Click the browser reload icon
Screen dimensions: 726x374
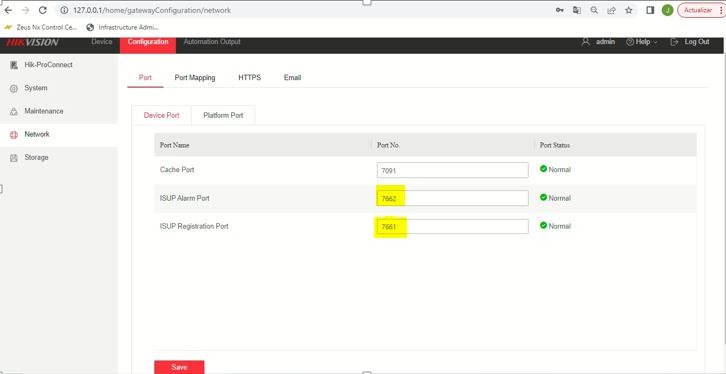click(43, 10)
